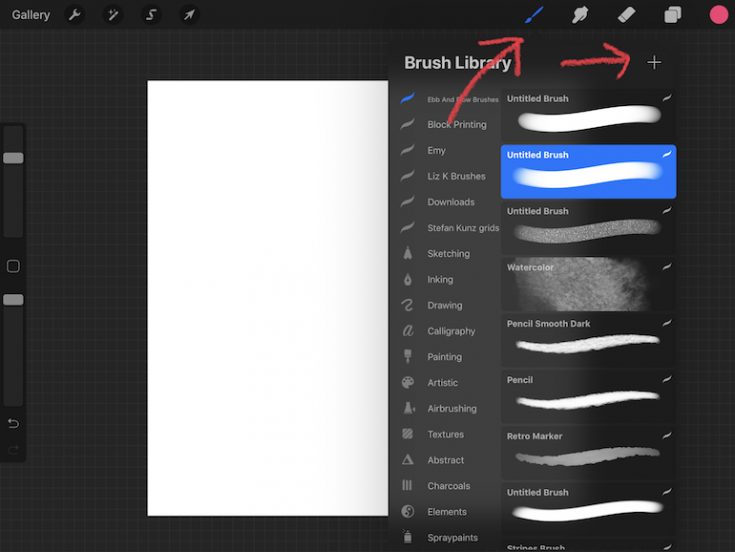Open the Adjustments magic wand menu
Image resolution: width=735 pixels, height=552 pixels.
pos(112,15)
